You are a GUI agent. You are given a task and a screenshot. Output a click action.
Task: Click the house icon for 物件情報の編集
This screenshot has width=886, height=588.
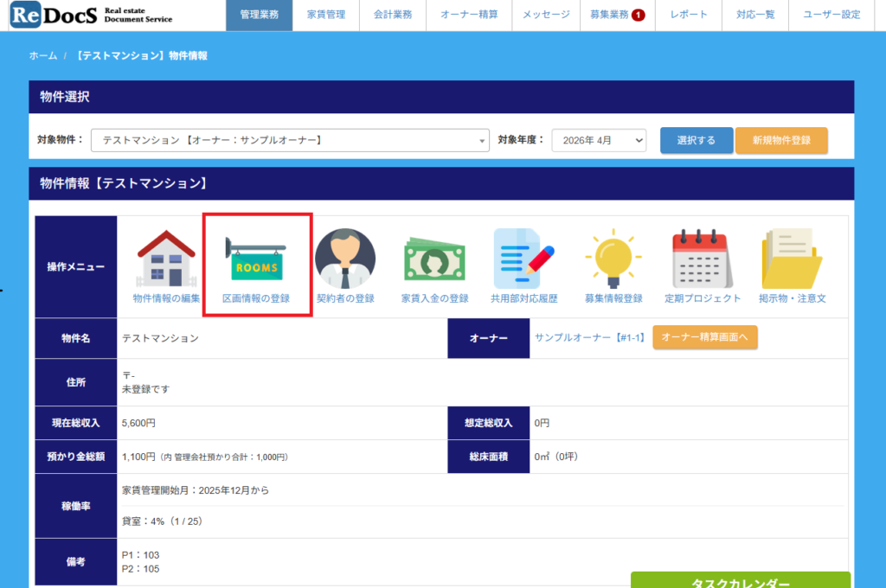[166, 259]
